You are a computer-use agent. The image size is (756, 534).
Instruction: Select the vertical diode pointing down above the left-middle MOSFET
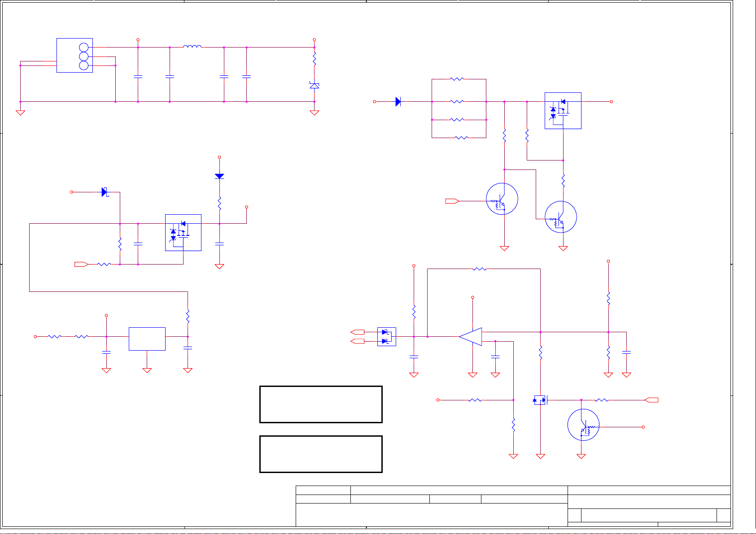(219, 176)
